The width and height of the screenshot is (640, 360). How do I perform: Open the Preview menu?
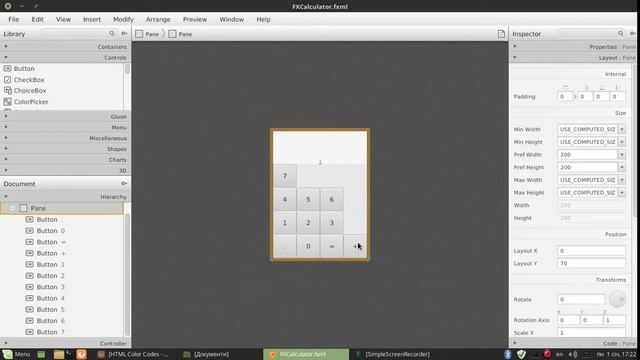point(195,19)
